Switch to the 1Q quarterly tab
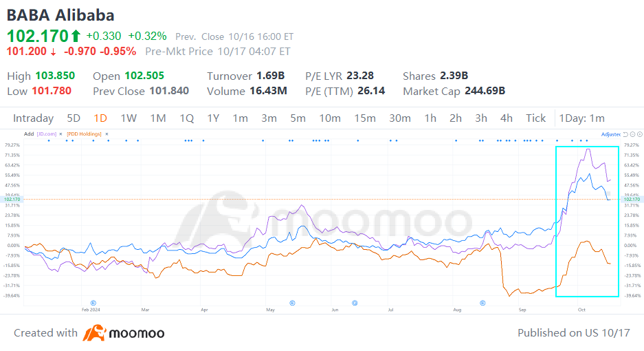644x351 pixels. (186, 118)
